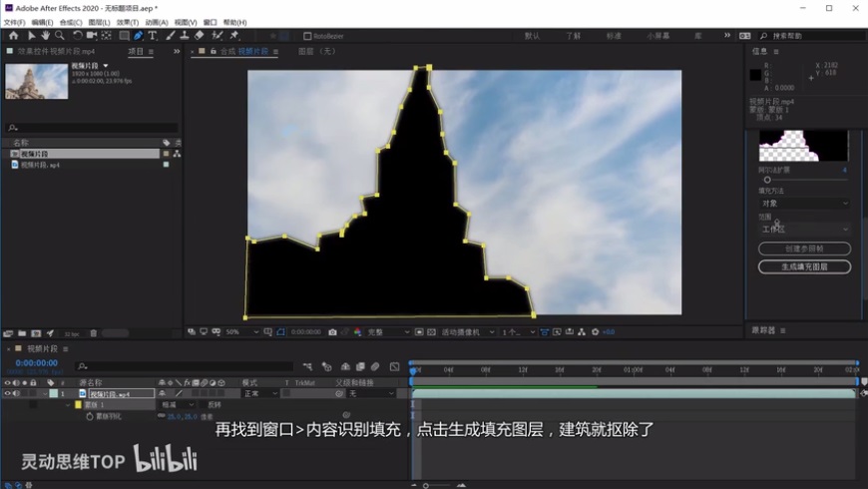This screenshot has width=868, height=489.
Task: Enable the 反转 mask invert checkbox
Action: (203, 405)
